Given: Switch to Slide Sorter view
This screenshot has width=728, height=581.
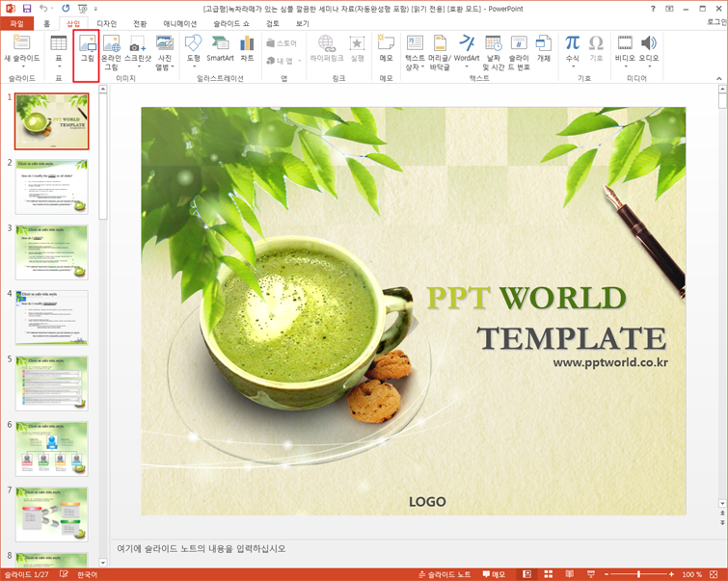Looking at the screenshot, I should pos(549,574).
